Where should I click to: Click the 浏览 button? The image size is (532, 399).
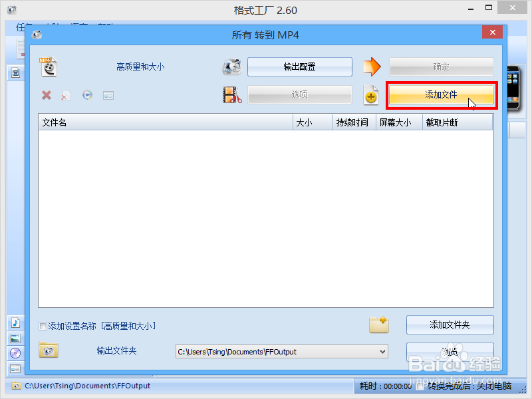(x=450, y=352)
